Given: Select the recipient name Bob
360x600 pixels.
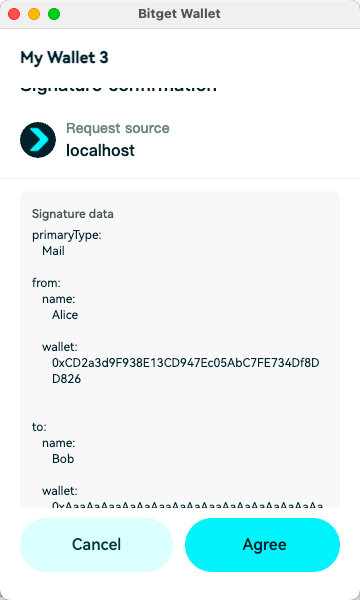Looking at the screenshot, I should (63, 458).
